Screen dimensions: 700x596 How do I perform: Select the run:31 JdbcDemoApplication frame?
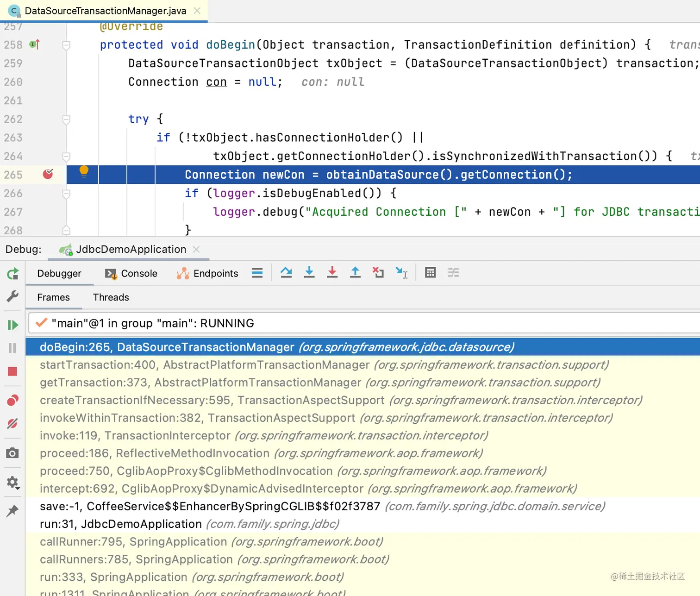point(362,524)
